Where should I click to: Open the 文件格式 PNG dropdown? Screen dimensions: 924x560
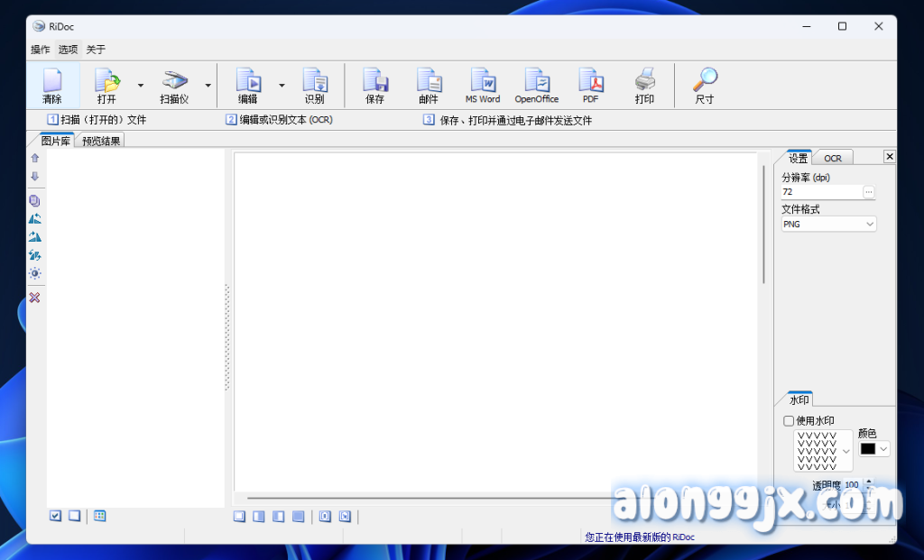pyautogui.click(x=828, y=224)
